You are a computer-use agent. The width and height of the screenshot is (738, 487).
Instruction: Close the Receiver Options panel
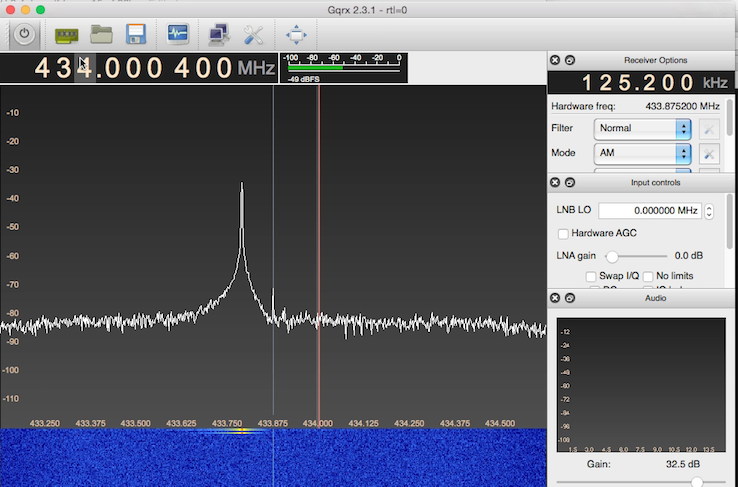coord(555,60)
